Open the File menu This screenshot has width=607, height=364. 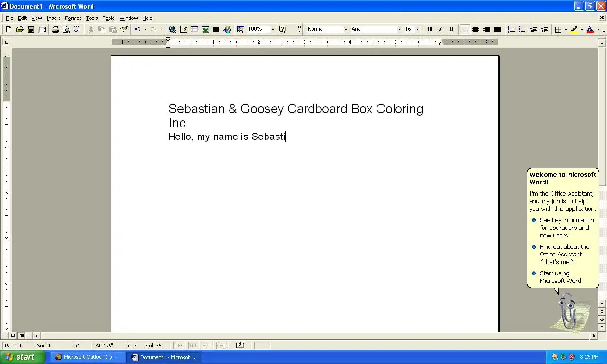[9, 18]
